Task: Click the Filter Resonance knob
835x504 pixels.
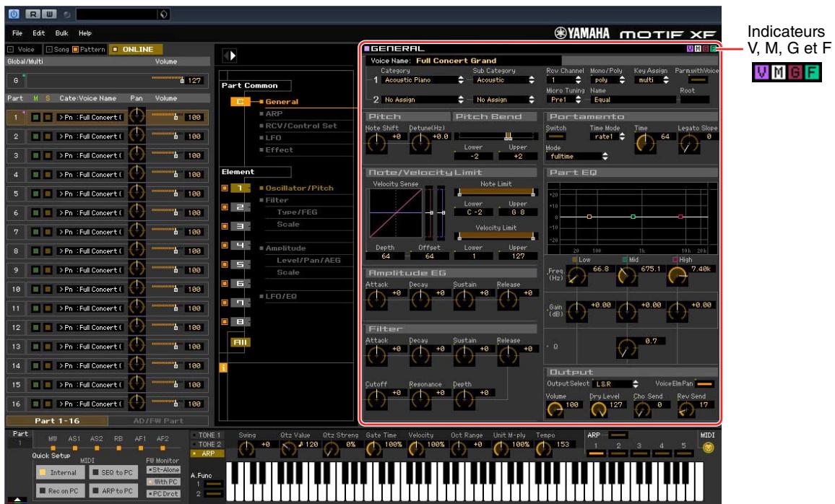Action: tap(420, 399)
